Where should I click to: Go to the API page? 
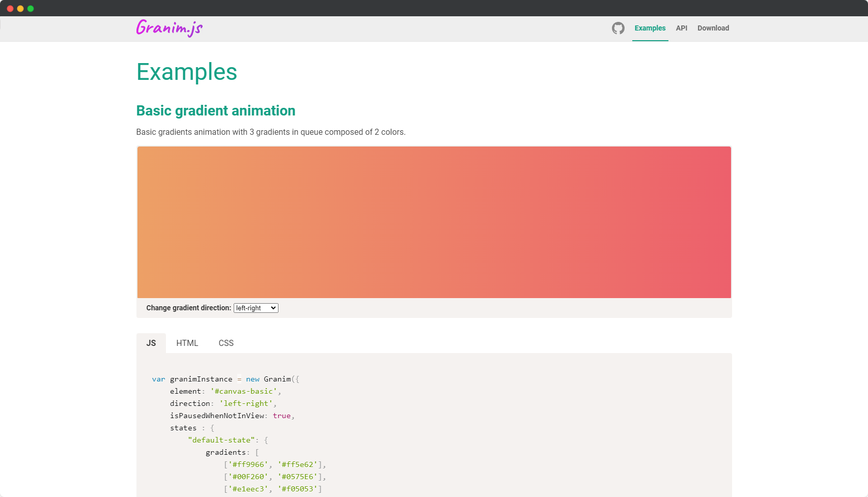[x=682, y=28]
